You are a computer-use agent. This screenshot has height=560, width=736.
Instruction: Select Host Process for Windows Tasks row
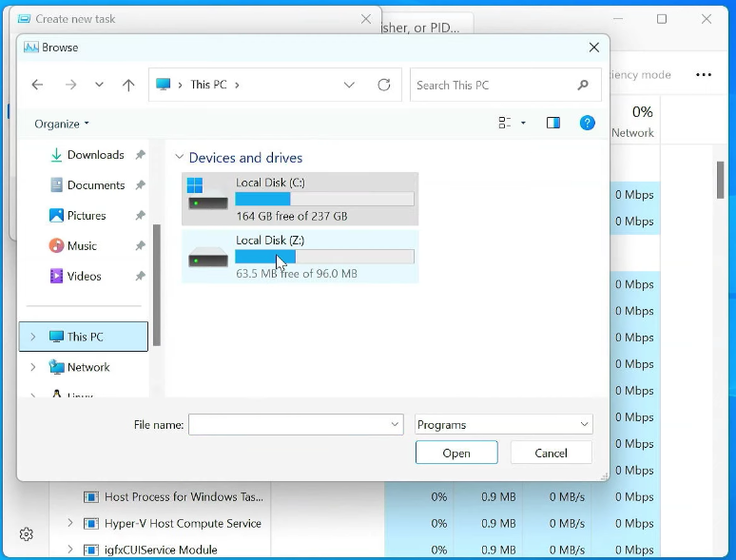(184, 496)
